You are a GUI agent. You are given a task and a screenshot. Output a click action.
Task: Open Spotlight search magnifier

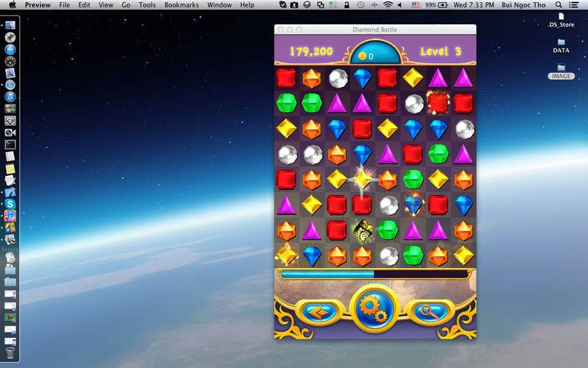pyautogui.click(x=559, y=5)
